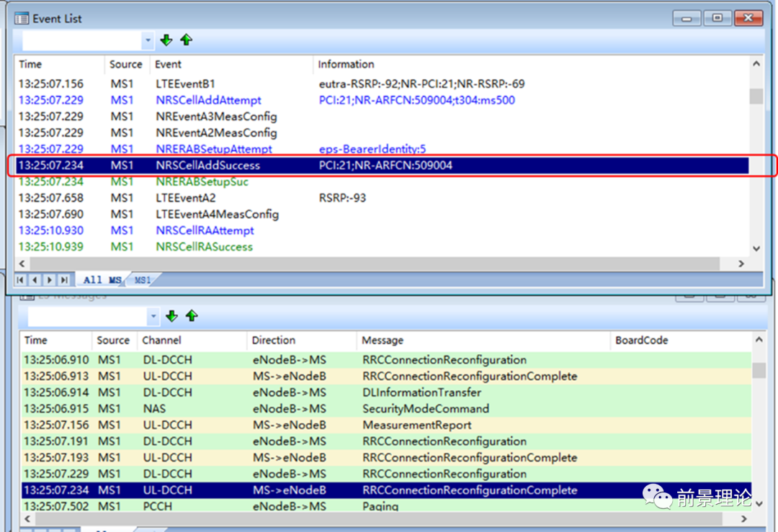This screenshot has width=778, height=532.
Task: Select the NRSCellRAAttempt event row
Action: (x=382, y=230)
